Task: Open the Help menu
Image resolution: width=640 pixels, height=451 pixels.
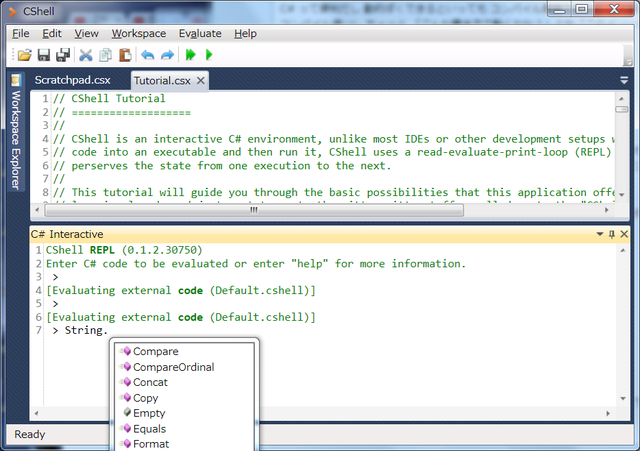Action: [245, 33]
